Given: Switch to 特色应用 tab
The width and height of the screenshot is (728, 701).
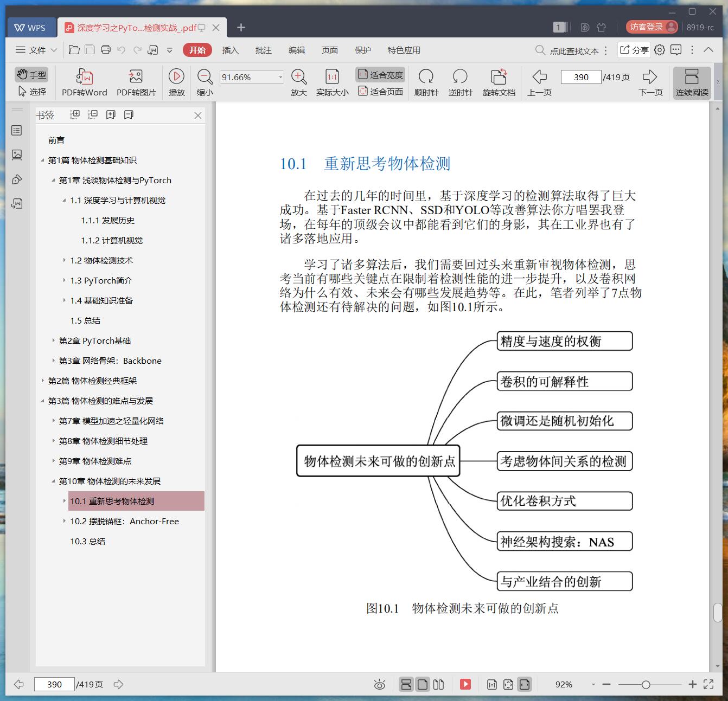Looking at the screenshot, I should [404, 50].
